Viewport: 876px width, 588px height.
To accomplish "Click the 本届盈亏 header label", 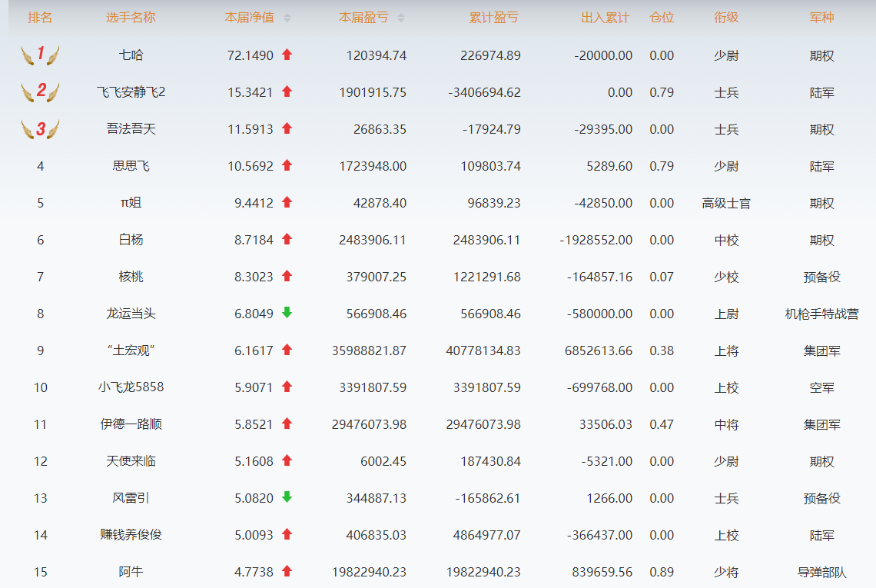I will click(363, 18).
